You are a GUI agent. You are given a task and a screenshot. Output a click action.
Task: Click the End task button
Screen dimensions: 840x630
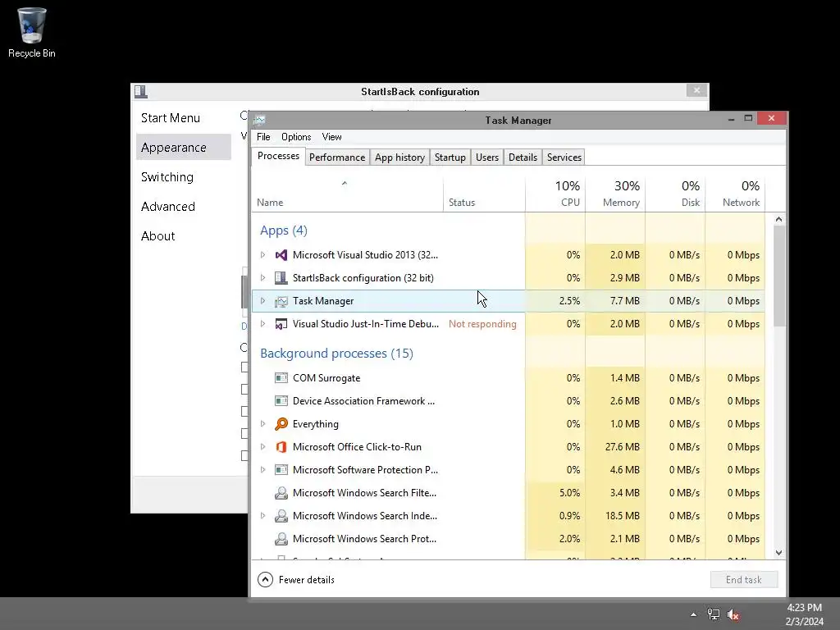[x=743, y=580]
